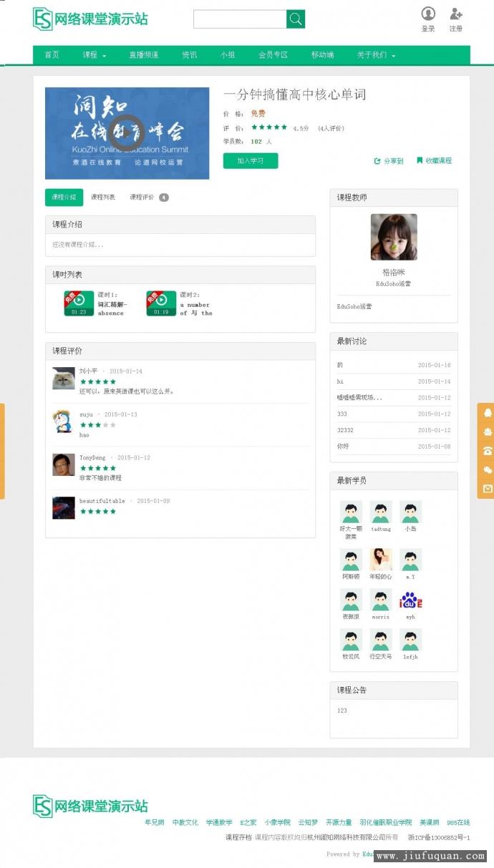Click student lxfjh's avatar
The image size is (494, 868).
point(411,640)
